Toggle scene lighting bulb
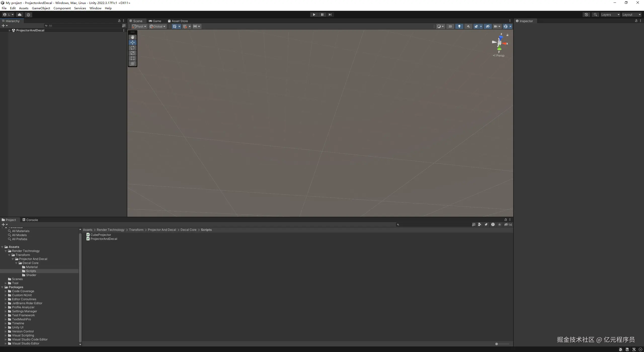This screenshot has width=644, height=352. 459,26
